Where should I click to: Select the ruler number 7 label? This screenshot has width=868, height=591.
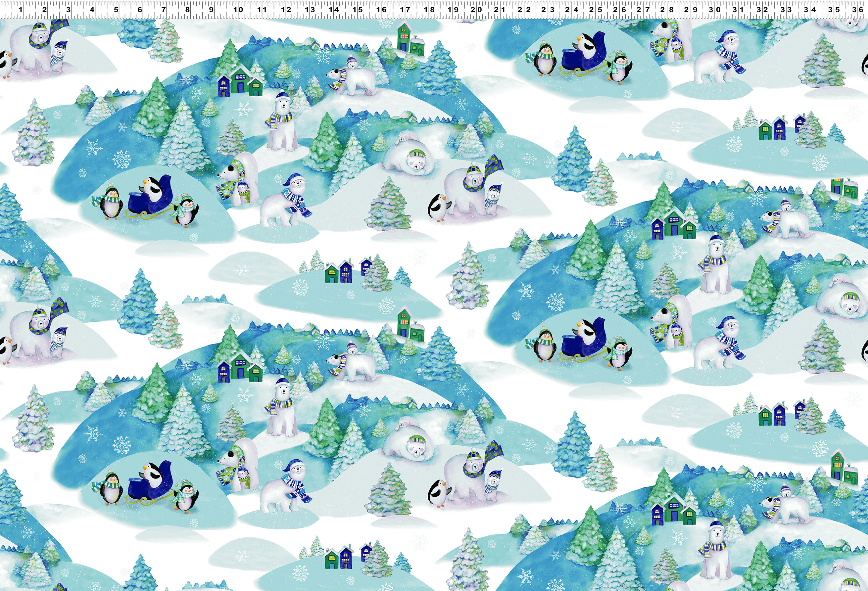(x=164, y=10)
